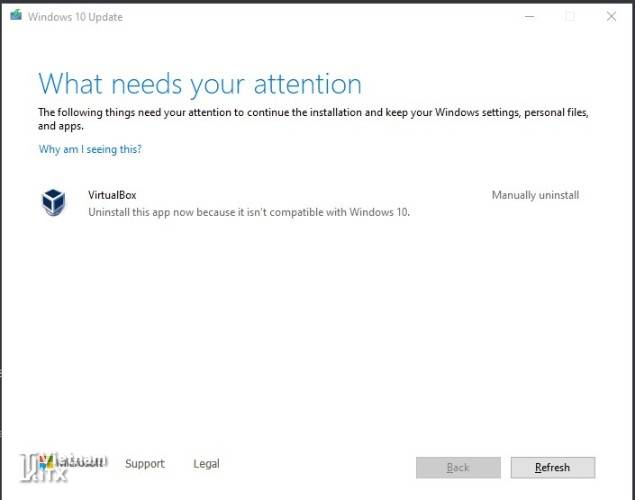Open the Support link in the footer

pos(144,464)
